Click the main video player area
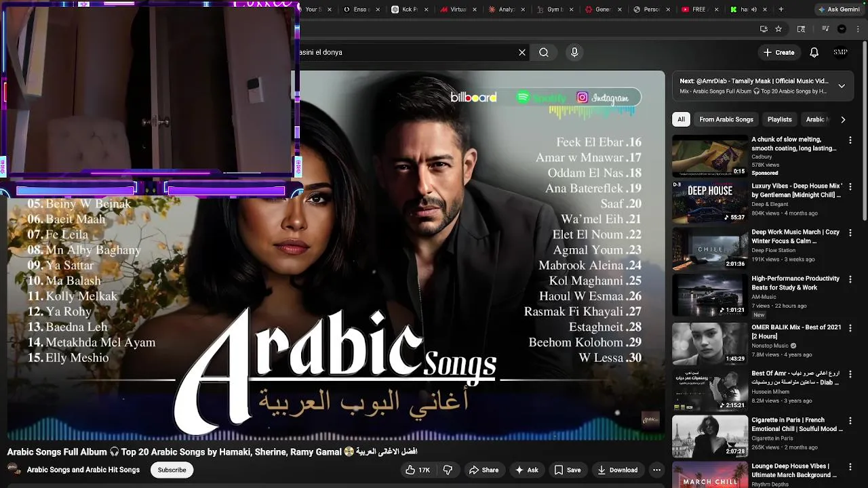The height and width of the screenshot is (488, 868). pyautogui.click(x=336, y=256)
